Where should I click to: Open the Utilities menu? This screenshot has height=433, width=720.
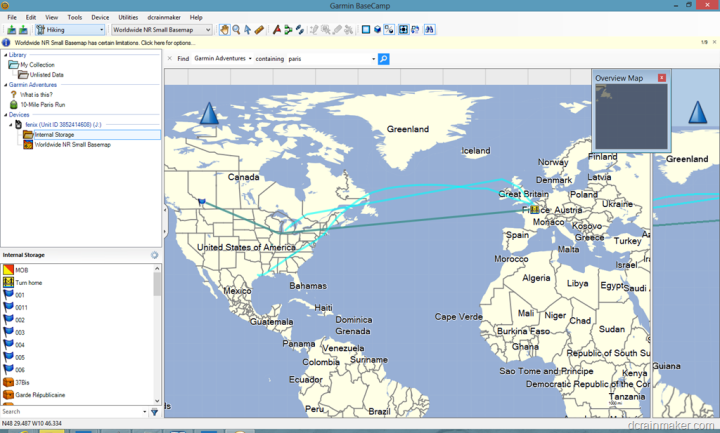pos(128,17)
